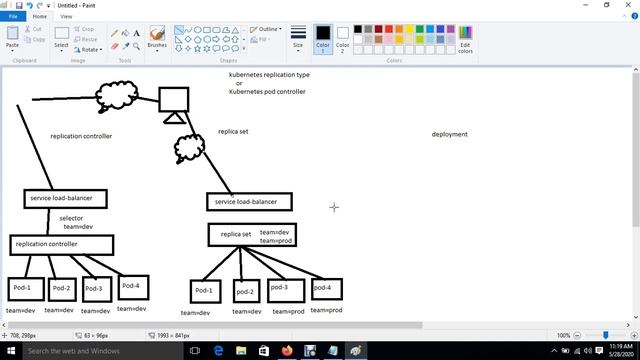Pick the Left arrow shape

[226, 40]
